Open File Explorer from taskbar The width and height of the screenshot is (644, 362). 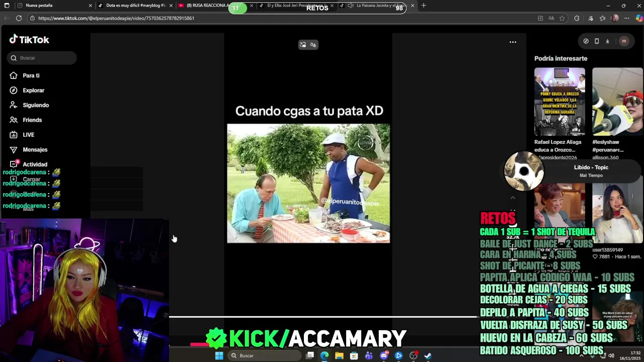point(339,355)
